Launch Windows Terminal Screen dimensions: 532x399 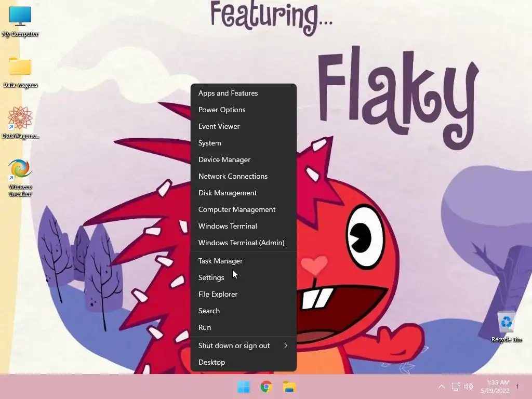click(244, 226)
